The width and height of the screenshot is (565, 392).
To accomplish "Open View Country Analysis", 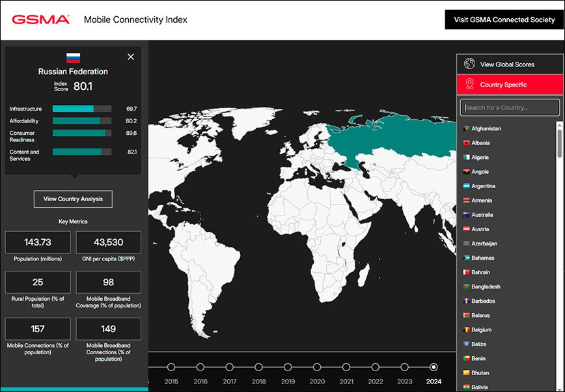I will point(73,199).
